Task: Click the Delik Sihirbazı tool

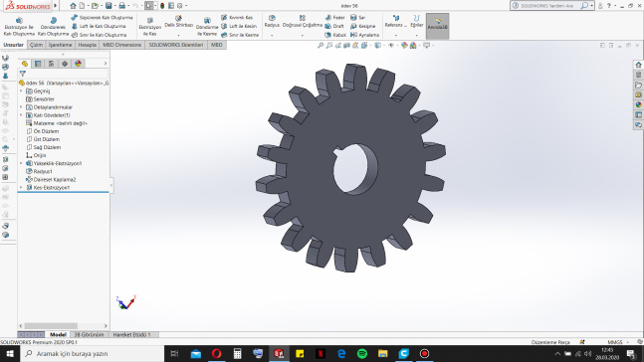Action: tap(178, 21)
